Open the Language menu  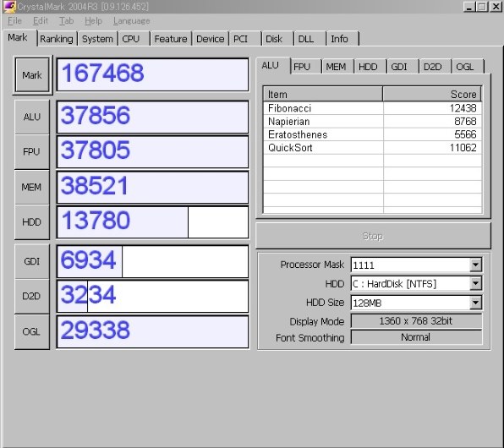tap(131, 21)
